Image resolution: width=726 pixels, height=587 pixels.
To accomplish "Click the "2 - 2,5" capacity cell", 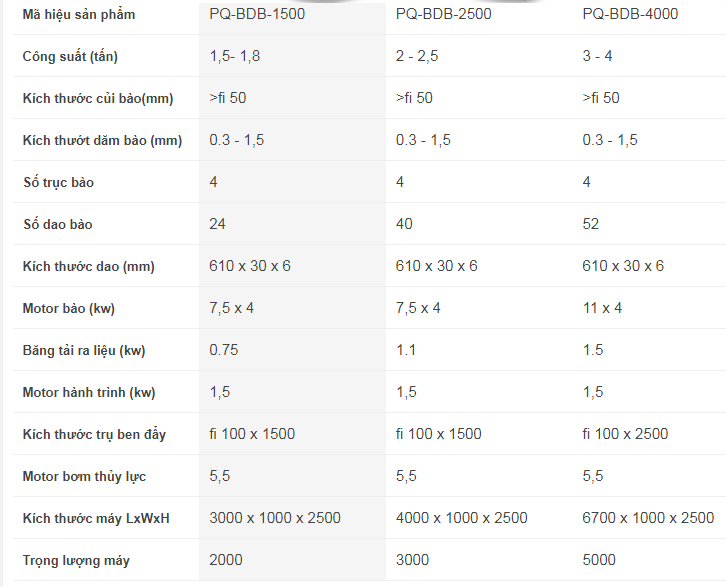I will [418, 56].
